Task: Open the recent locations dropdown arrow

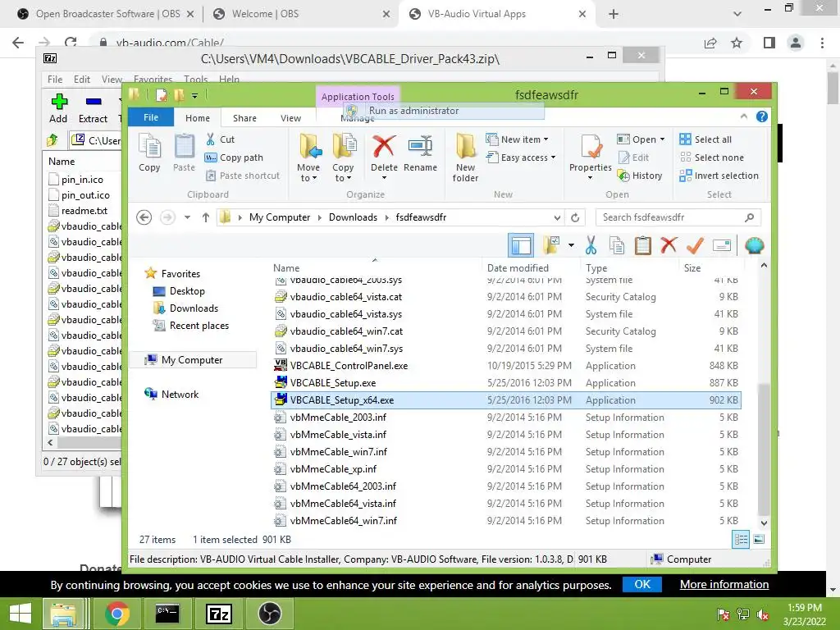Action: tap(187, 217)
